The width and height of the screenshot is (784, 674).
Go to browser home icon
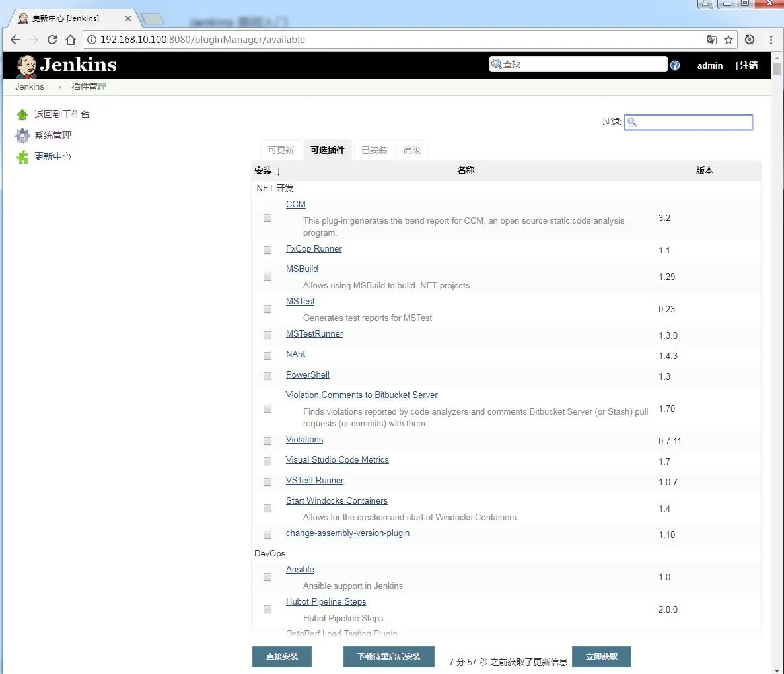coord(71,40)
